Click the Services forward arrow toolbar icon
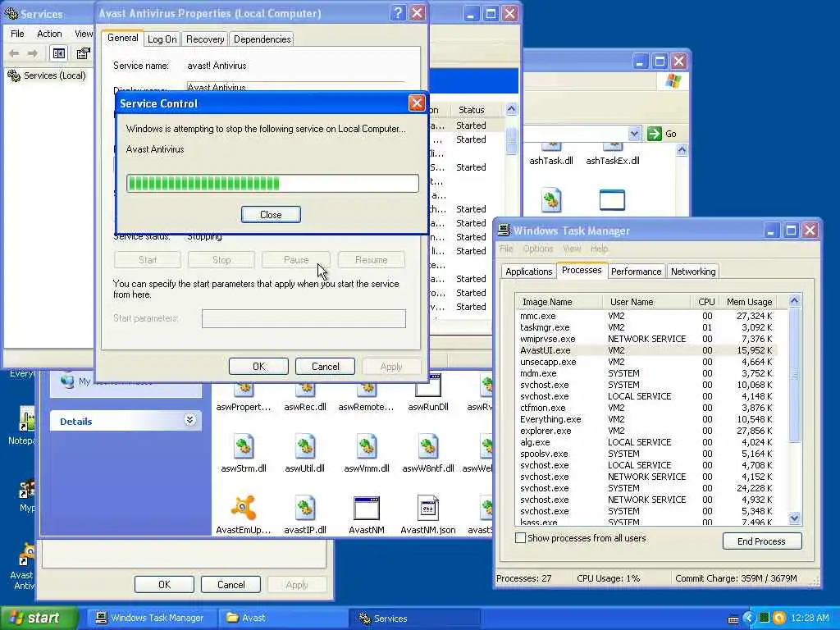Image resolution: width=840 pixels, height=630 pixels. (33, 53)
